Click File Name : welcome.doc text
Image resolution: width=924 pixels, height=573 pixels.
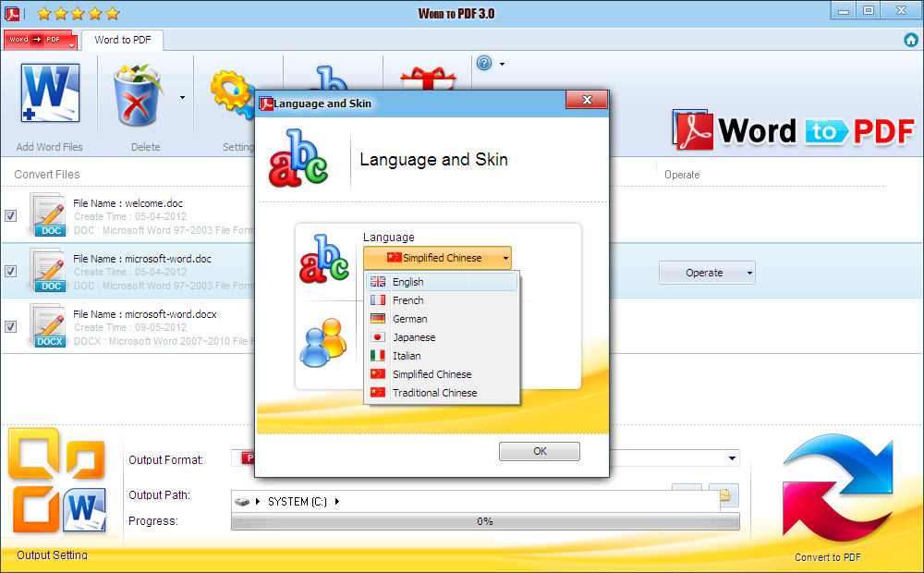point(128,203)
